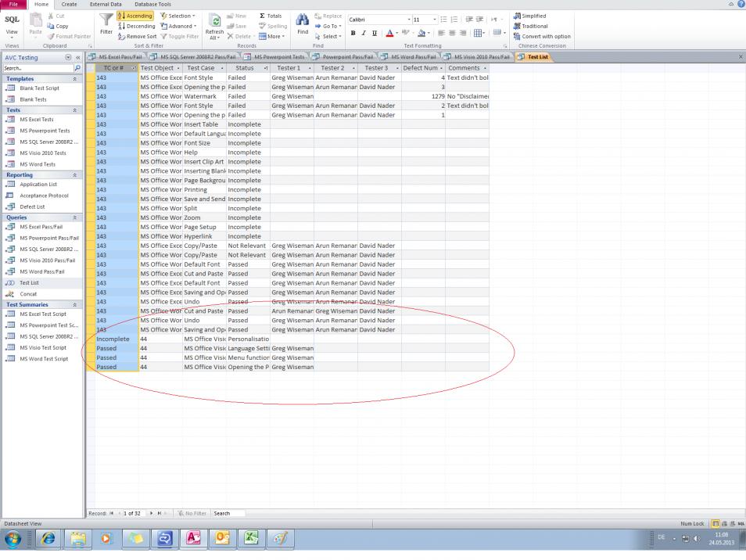Viewport: 746px width, 560px height.
Task: Switch to Datasheet View status icon
Action: click(715, 524)
